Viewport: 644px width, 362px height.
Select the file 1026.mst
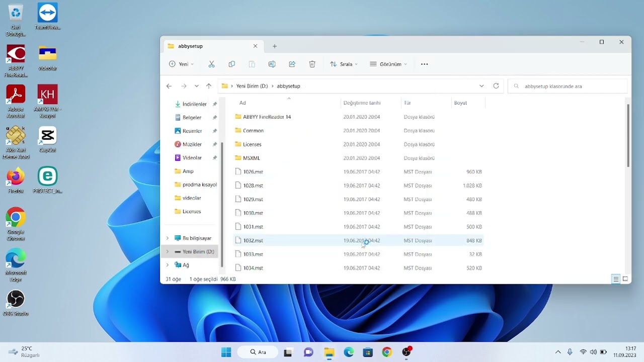(358, 172)
